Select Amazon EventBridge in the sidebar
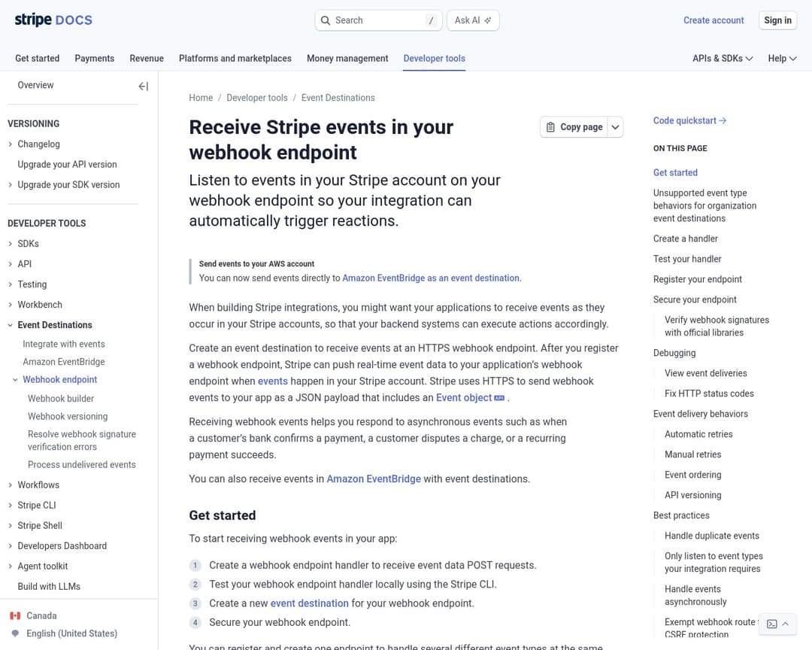Screen dimensions: 812x650 pyautogui.click(x=64, y=362)
